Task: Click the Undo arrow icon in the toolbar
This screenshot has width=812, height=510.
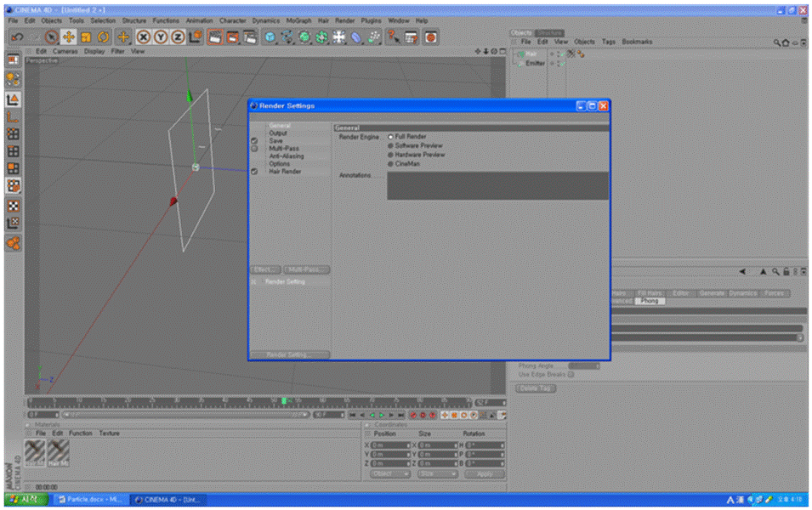Action: coord(17,37)
